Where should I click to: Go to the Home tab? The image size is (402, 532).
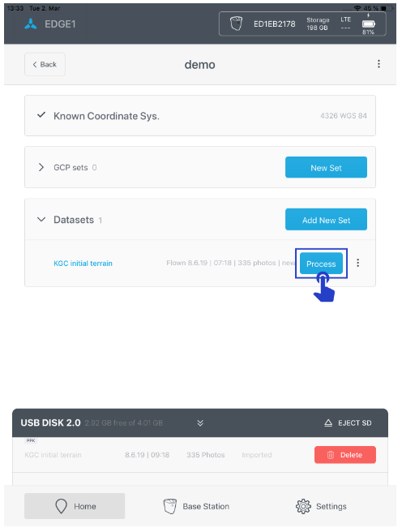[75, 506]
